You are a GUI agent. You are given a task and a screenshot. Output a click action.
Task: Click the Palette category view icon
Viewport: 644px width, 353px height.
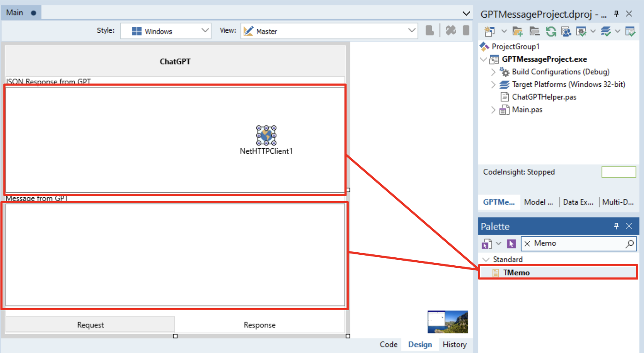487,243
